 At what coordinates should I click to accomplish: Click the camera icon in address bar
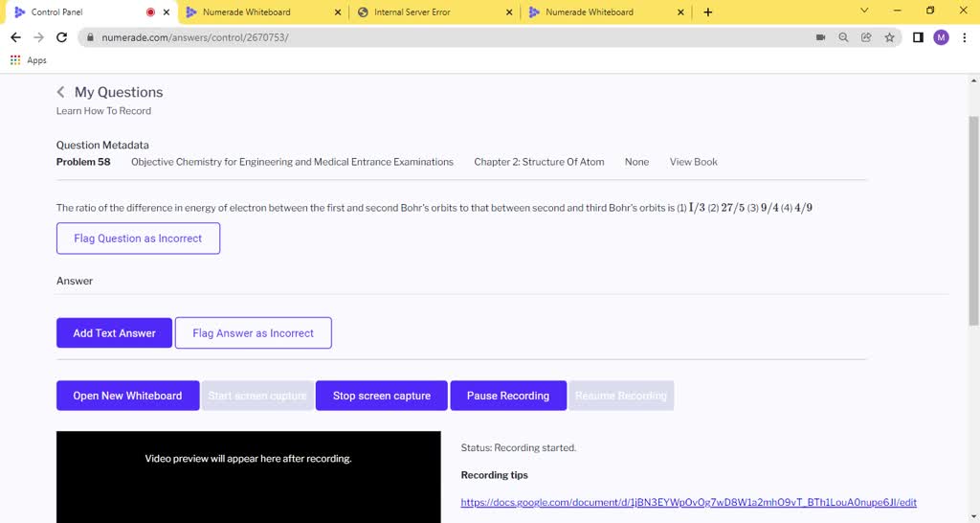click(x=820, y=37)
